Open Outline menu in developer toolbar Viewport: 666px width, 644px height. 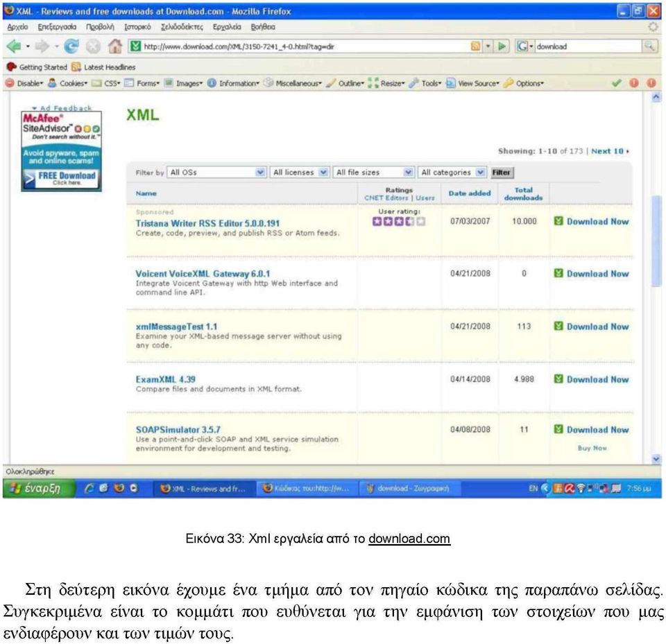coord(345,83)
